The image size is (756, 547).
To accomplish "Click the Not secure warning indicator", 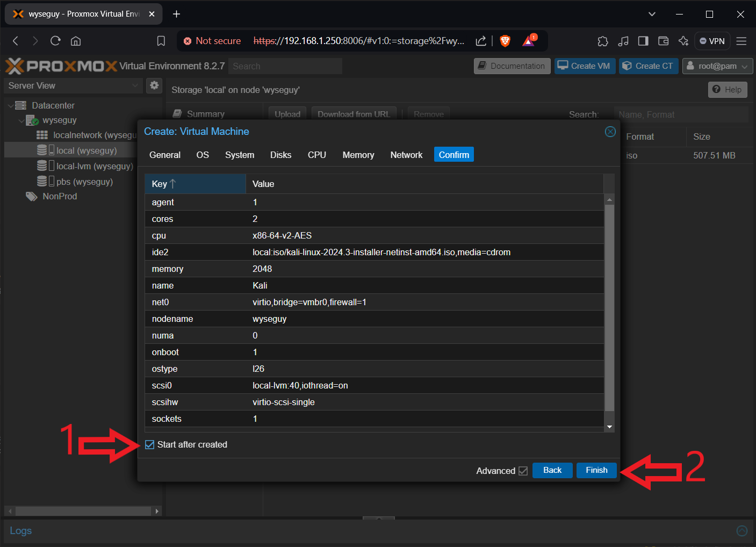I will click(212, 41).
